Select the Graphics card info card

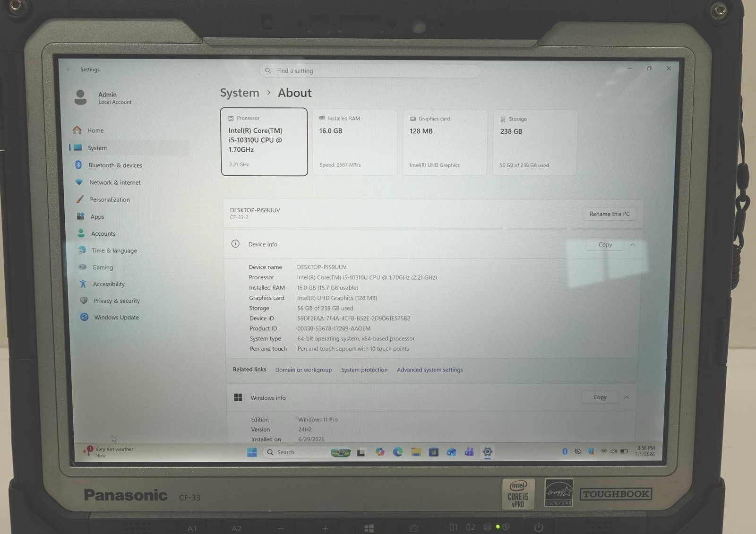pyautogui.click(x=445, y=142)
